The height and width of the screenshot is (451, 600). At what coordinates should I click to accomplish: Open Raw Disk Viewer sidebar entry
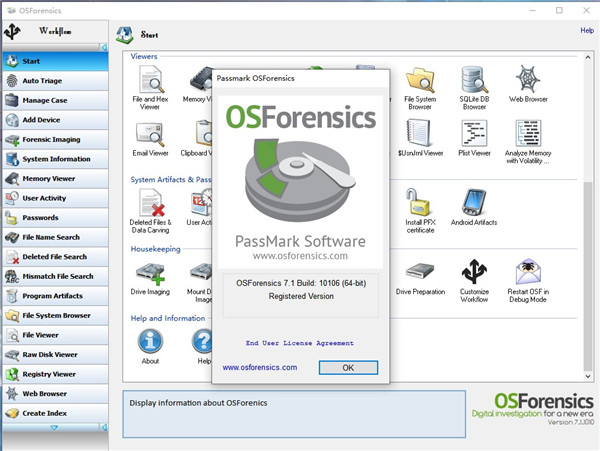[55, 355]
